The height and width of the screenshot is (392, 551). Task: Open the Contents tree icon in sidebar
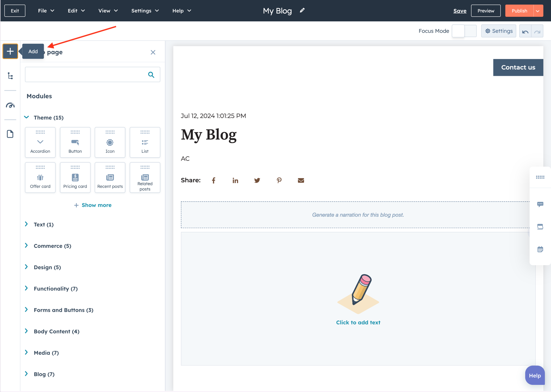point(10,76)
